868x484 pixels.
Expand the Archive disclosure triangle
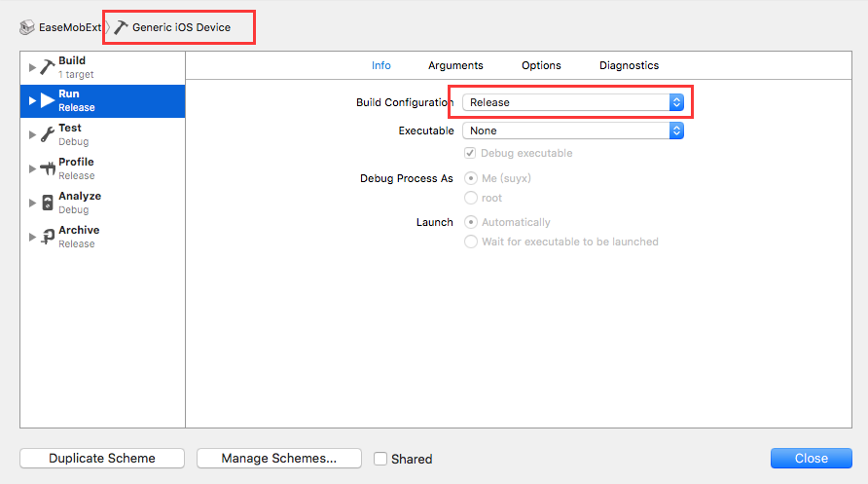point(32,237)
